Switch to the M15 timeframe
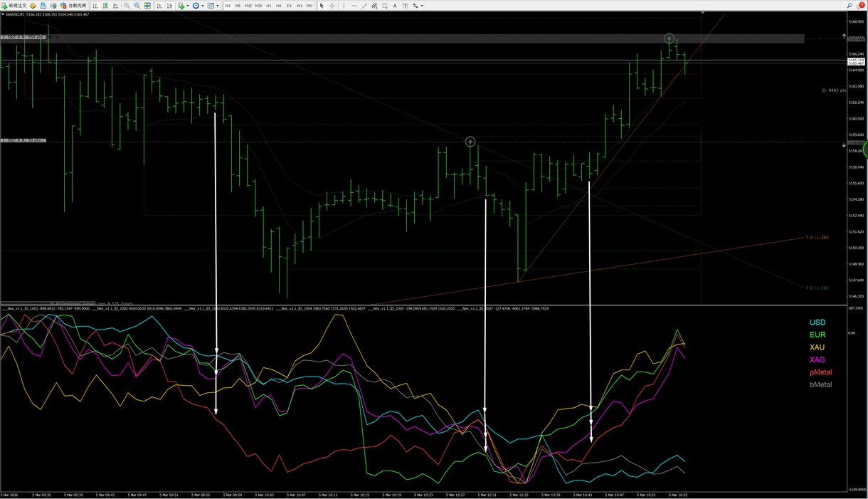The width and height of the screenshot is (868, 499). 248,6
